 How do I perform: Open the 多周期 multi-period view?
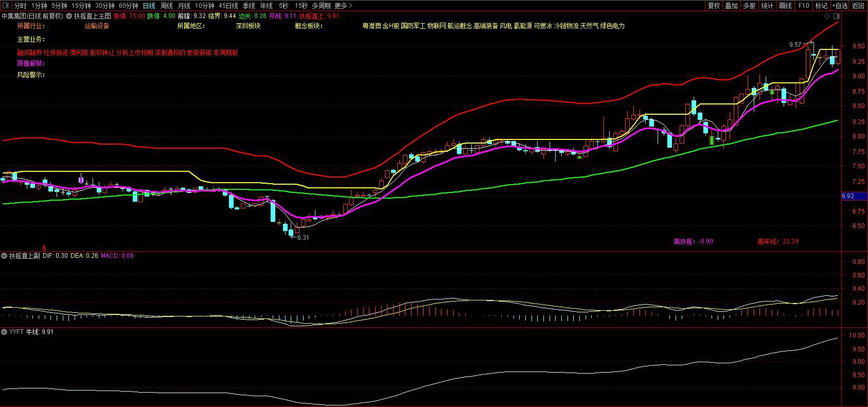(x=321, y=6)
